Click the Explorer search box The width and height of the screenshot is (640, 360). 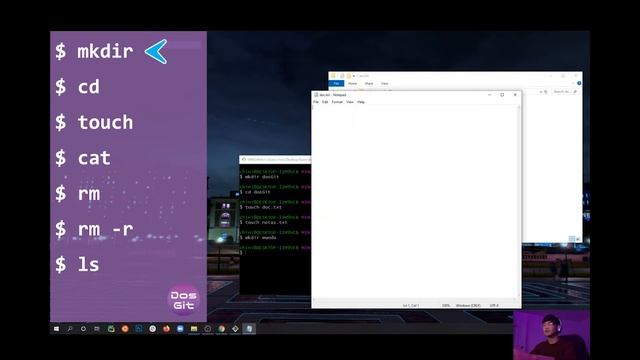click(x=565, y=92)
